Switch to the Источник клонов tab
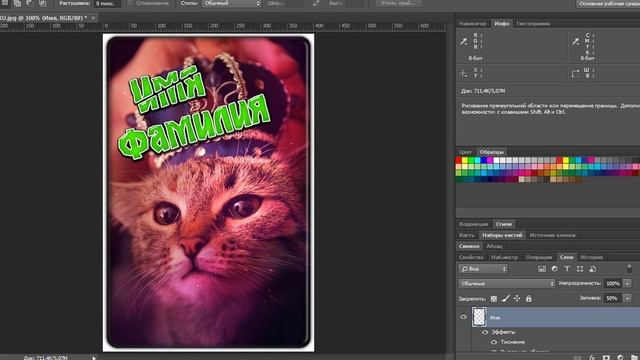Viewport: 640px width, 360px height. click(x=552, y=235)
